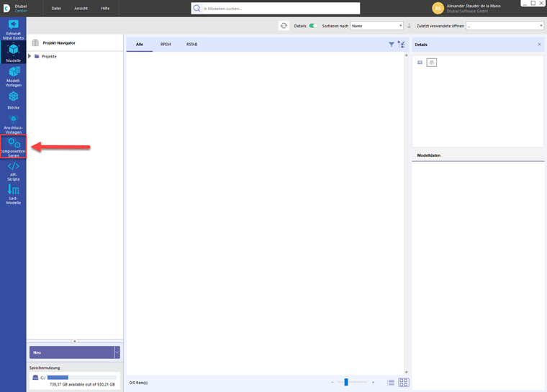
Task: Open API-Skripte section
Action: [x=13, y=171]
